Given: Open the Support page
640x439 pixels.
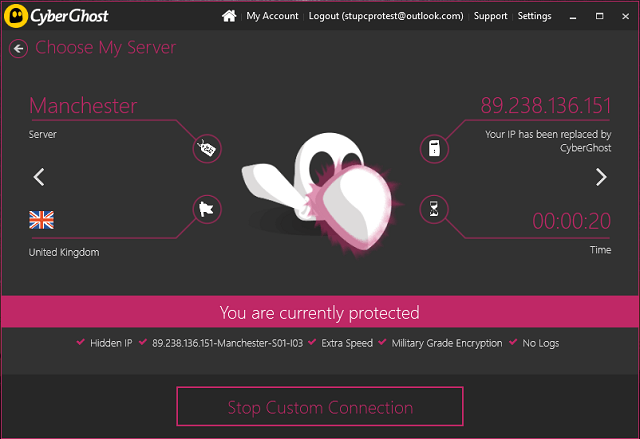Looking at the screenshot, I should (x=490, y=16).
